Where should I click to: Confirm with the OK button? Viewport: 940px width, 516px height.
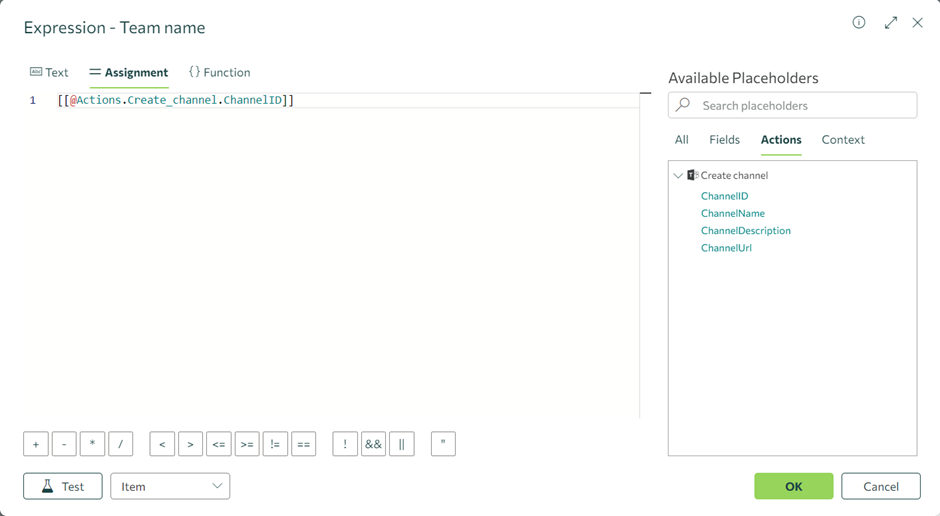click(794, 486)
